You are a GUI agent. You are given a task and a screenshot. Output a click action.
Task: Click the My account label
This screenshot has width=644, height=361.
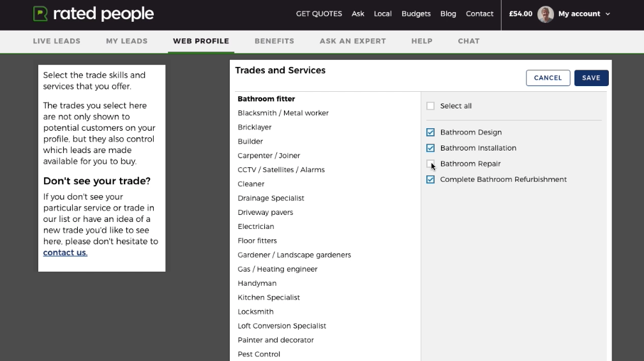pyautogui.click(x=579, y=14)
